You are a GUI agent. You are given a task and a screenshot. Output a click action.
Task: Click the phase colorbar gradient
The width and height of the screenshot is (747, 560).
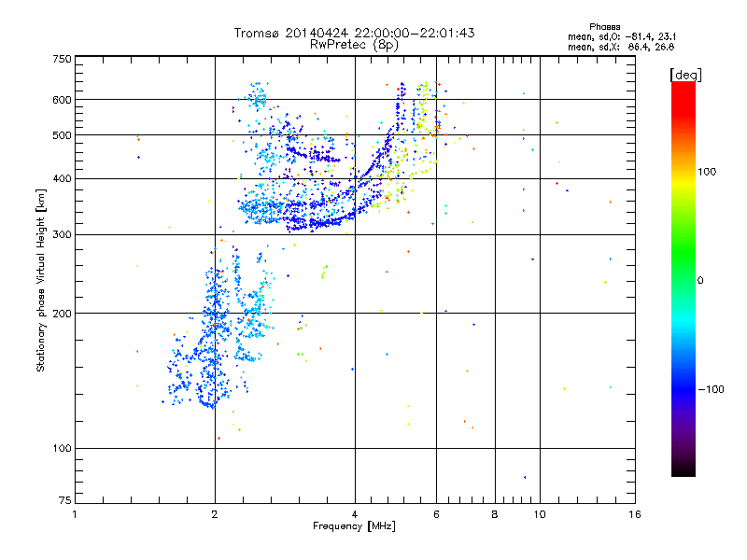684,279
